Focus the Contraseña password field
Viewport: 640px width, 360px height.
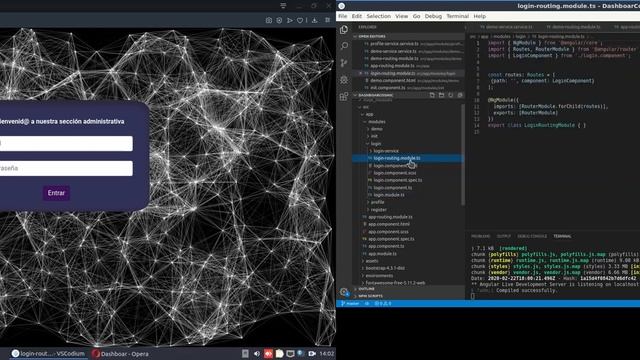tap(65, 168)
